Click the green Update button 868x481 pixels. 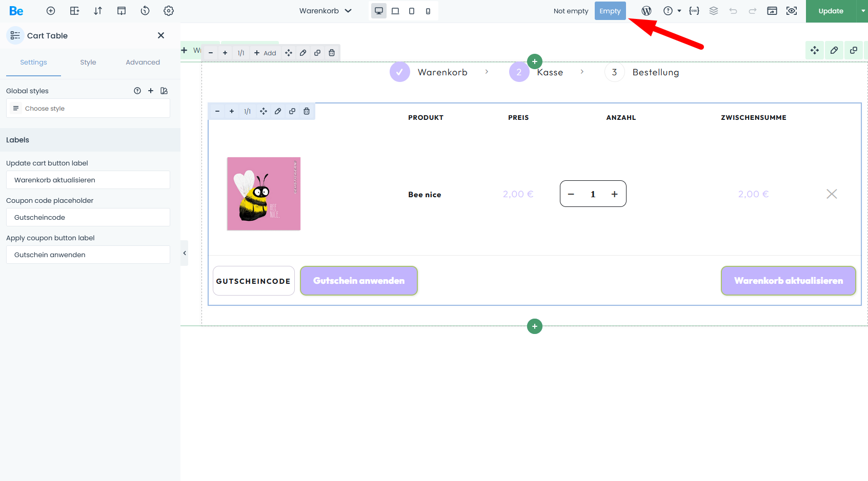tap(831, 11)
